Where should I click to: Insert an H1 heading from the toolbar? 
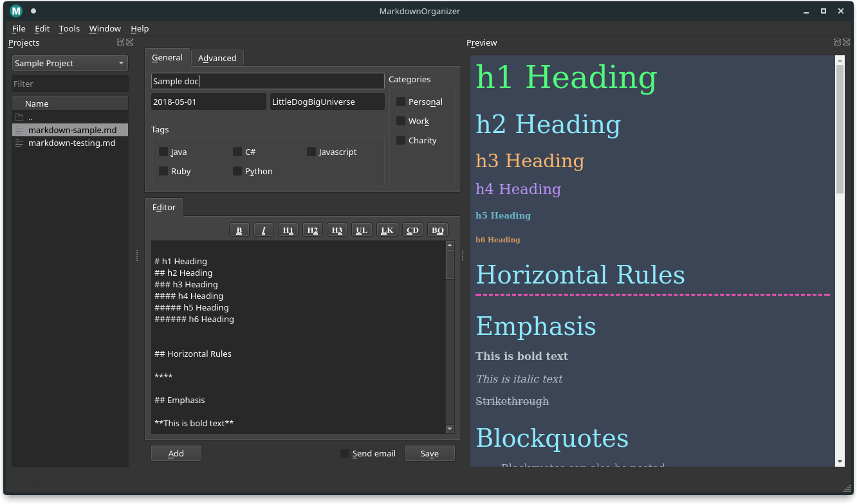click(288, 230)
